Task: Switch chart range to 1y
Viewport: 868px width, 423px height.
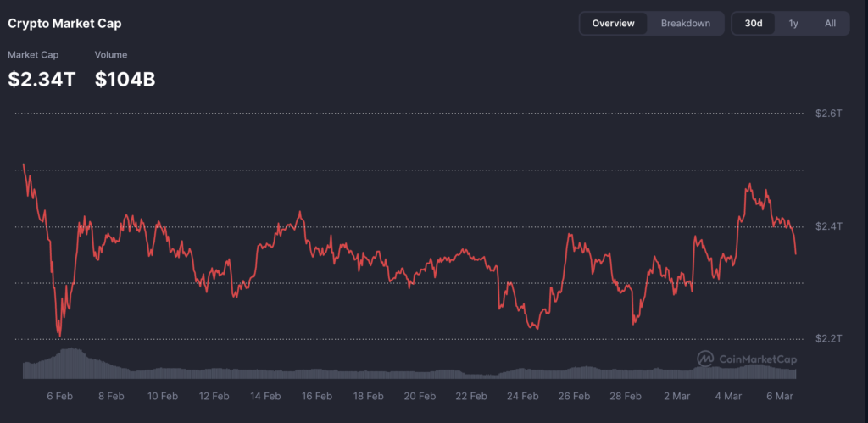Action: tap(793, 24)
